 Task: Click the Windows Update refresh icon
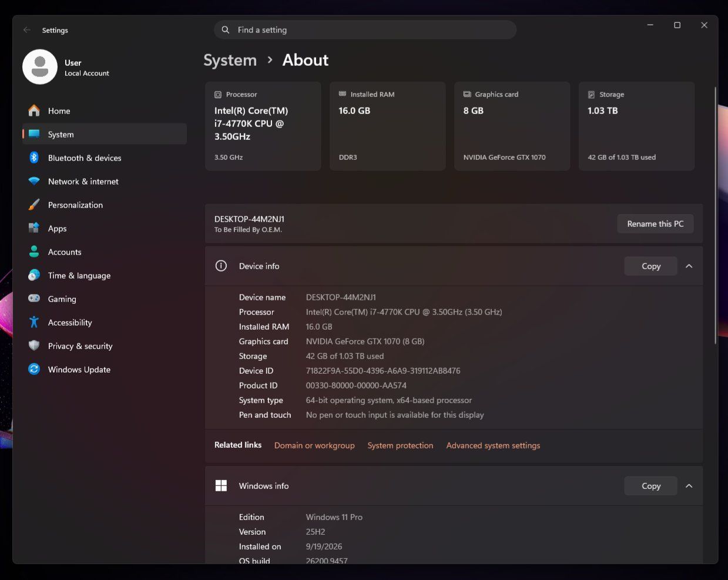pos(34,369)
